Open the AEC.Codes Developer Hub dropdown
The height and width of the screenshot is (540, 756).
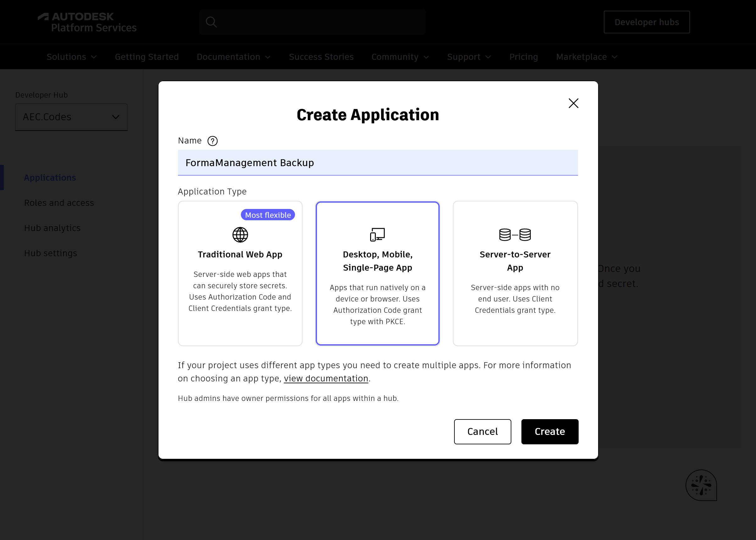(x=71, y=117)
